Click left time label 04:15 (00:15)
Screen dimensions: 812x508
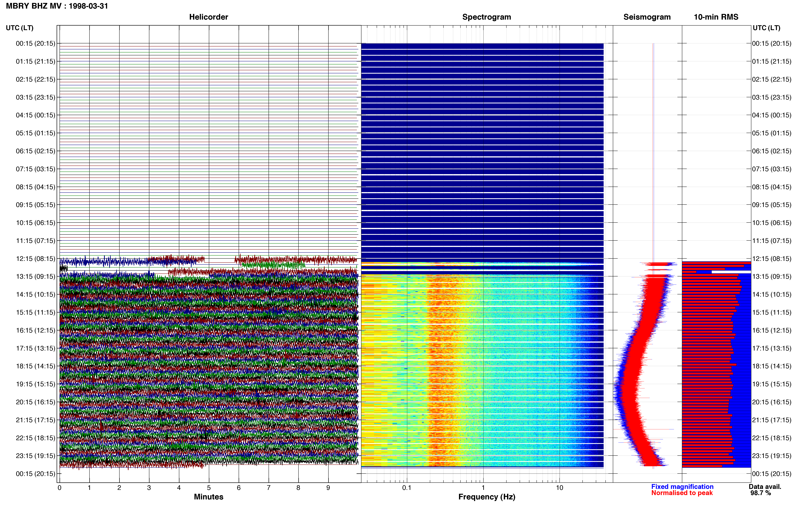[x=36, y=115]
